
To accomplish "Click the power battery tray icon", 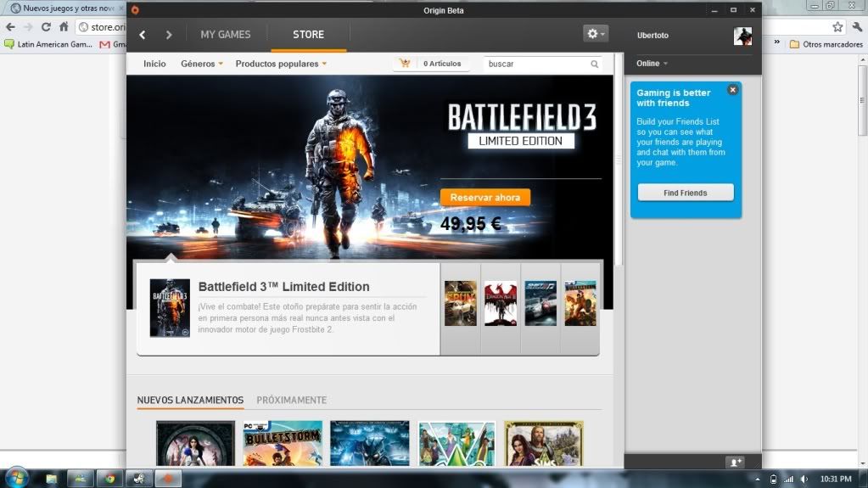I will click(x=773, y=480).
